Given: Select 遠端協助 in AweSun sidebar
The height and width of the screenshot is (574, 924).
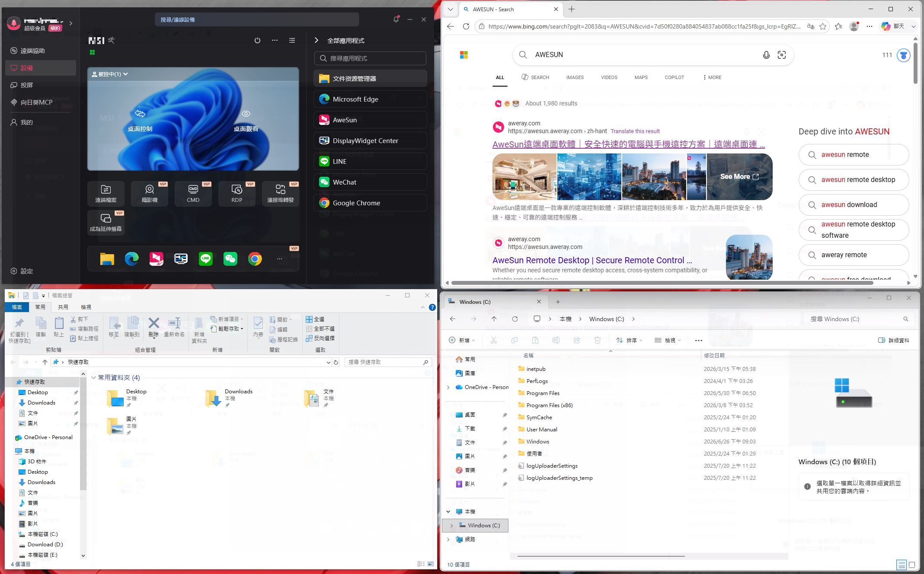Looking at the screenshot, I should tap(41, 51).
